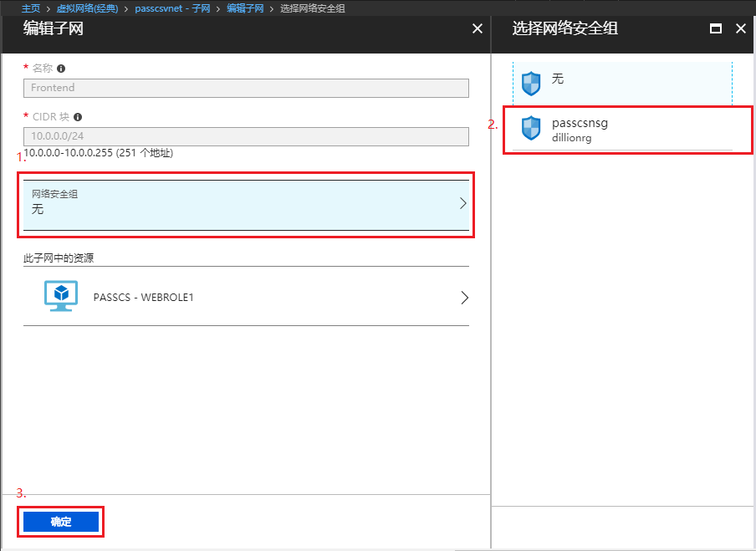Click the 网络安全组 selector showing 无
756x551 pixels.
point(245,202)
